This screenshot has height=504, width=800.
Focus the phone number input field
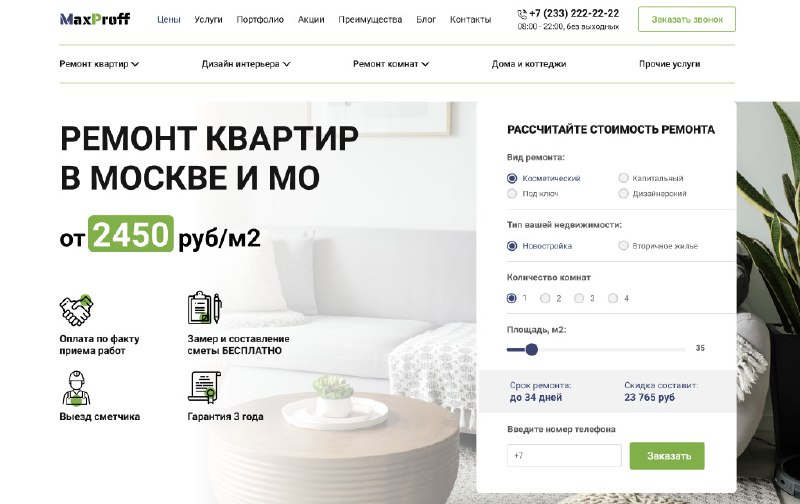564,456
